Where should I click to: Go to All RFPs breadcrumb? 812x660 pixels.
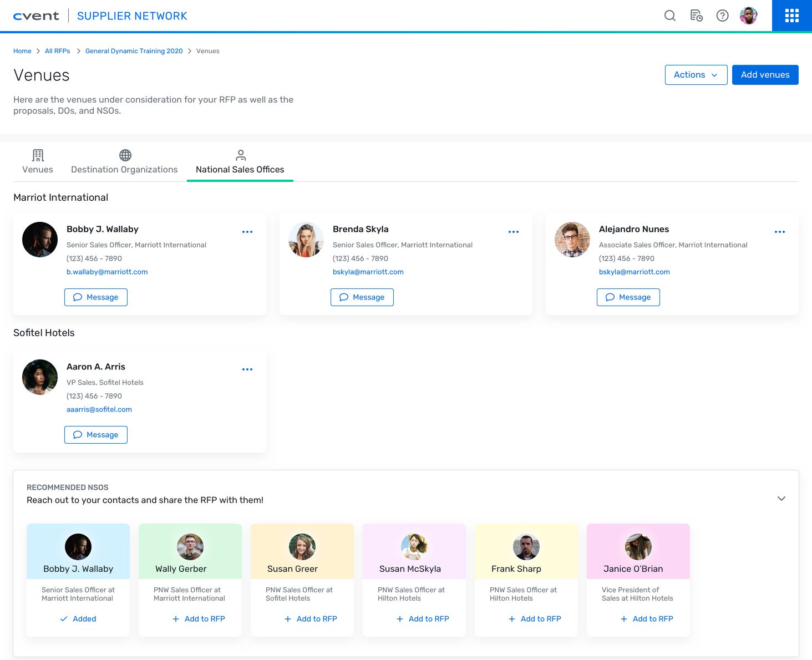click(x=58, y=51)
